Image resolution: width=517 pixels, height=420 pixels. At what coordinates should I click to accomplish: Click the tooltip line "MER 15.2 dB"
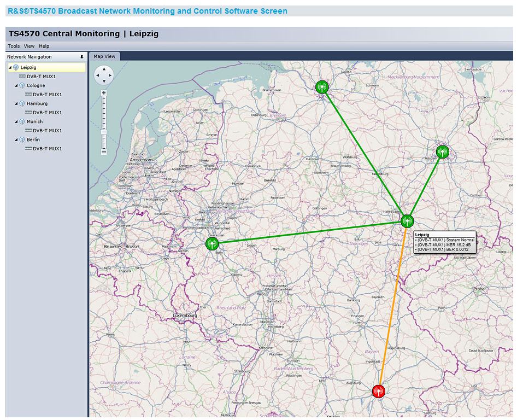[443, 245]
